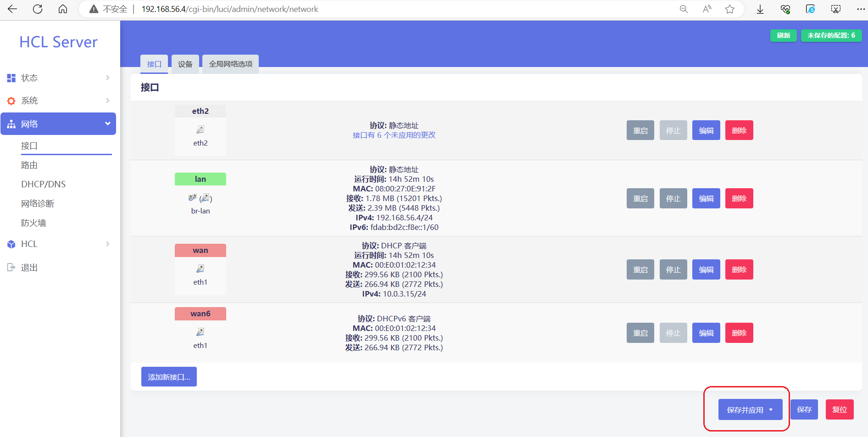
Task: Click the favorites star icon
Action: [x=730, y=9]
